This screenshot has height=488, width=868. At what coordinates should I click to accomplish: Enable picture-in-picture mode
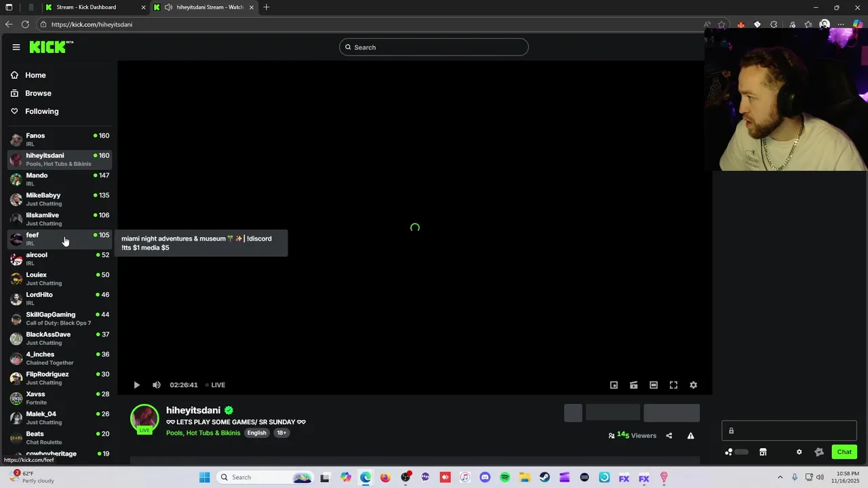tap(614, 385)
